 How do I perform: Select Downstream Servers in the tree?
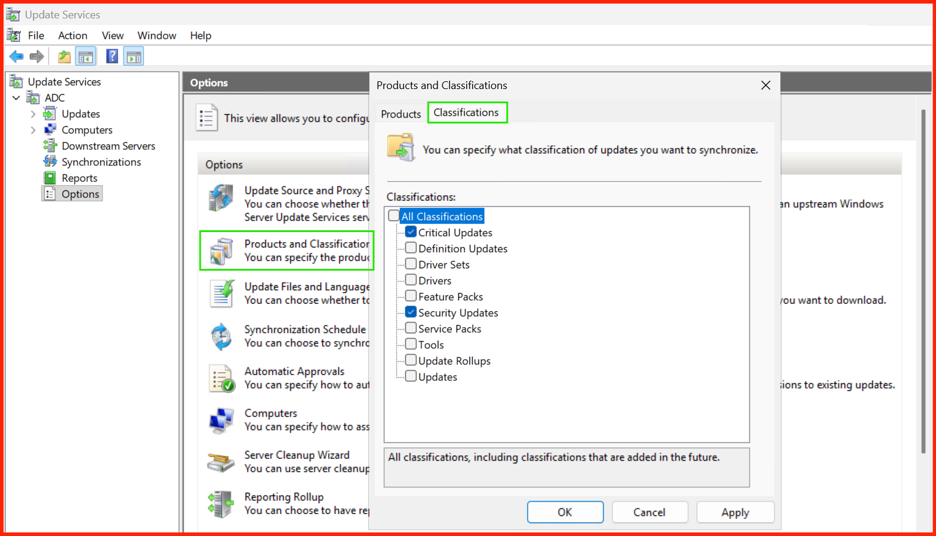108,146
